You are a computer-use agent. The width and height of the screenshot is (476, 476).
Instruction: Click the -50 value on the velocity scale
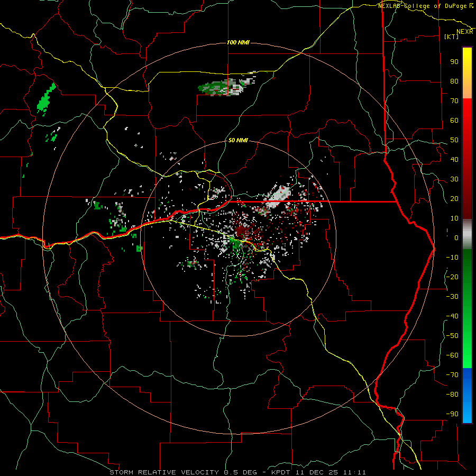tap(452, 336)
